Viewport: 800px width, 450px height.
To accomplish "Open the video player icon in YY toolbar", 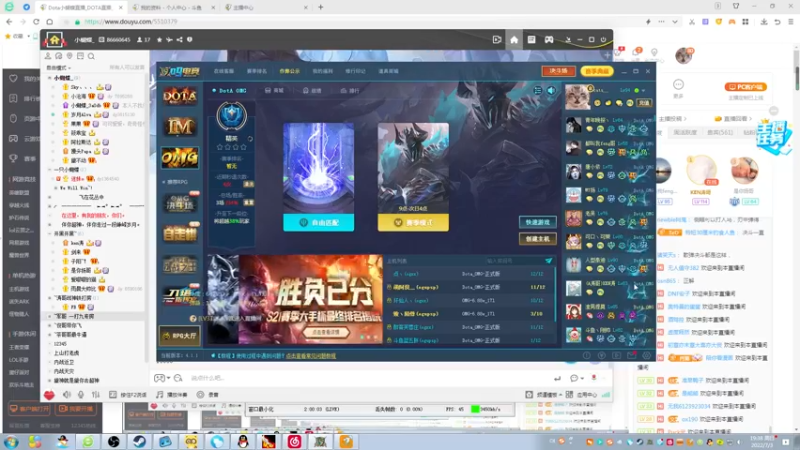I will 496,40.
